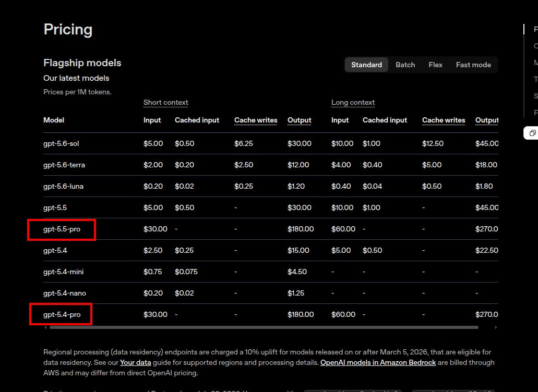
Task: Click "Cache writes" header under Short context
Action: click(256, 120)
